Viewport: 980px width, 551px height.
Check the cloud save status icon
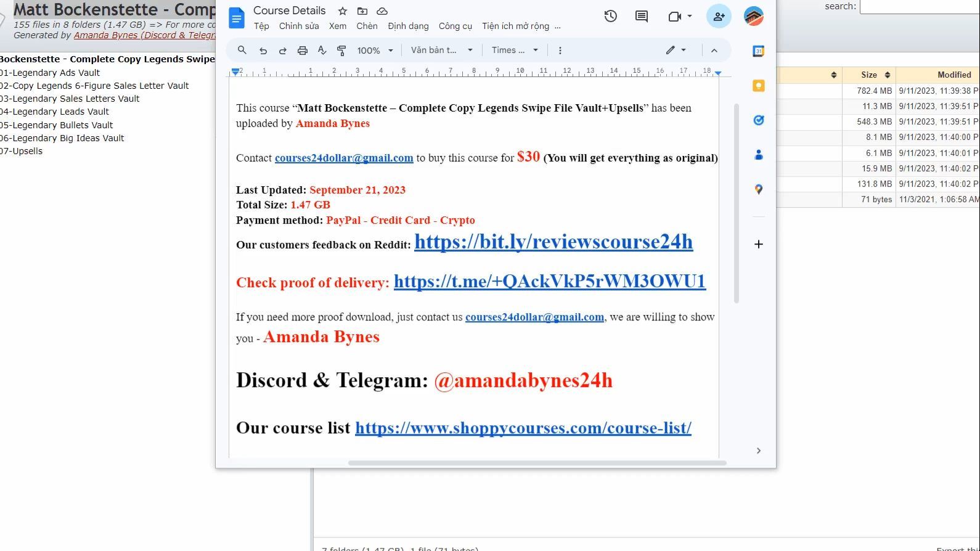pos(382,11)
